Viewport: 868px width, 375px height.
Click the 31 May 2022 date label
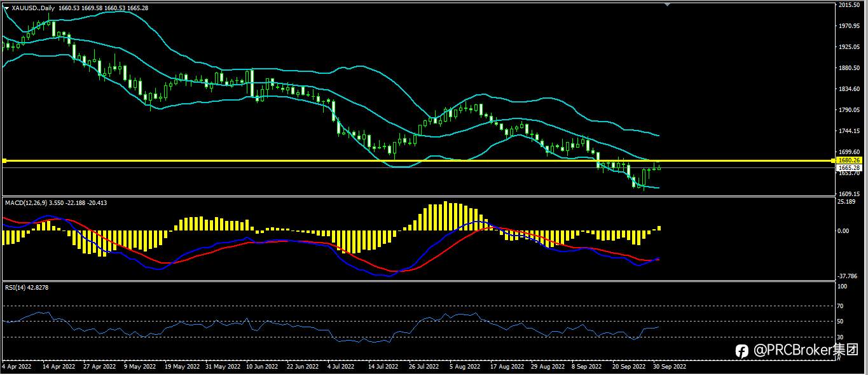coord(223,367)
